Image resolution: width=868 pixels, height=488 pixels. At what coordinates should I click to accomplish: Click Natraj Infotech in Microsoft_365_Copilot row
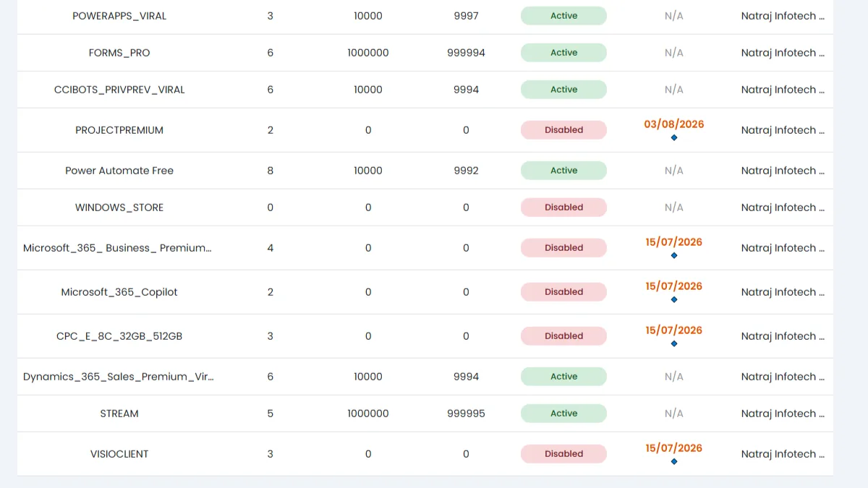pyautogui.click(x=783, y=292)
